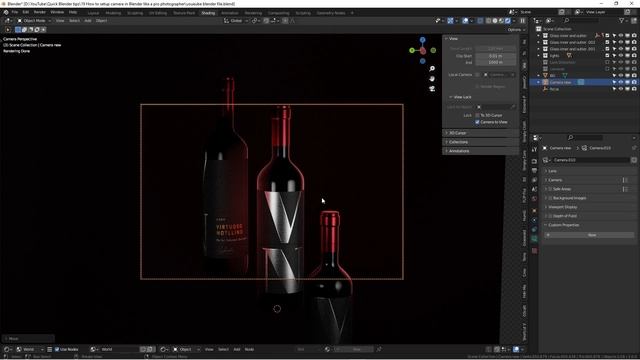Toggle Local Camera checkbox
Image resolution: width=640 pixels, height=360 pixels.
click(x=477, y=75)
